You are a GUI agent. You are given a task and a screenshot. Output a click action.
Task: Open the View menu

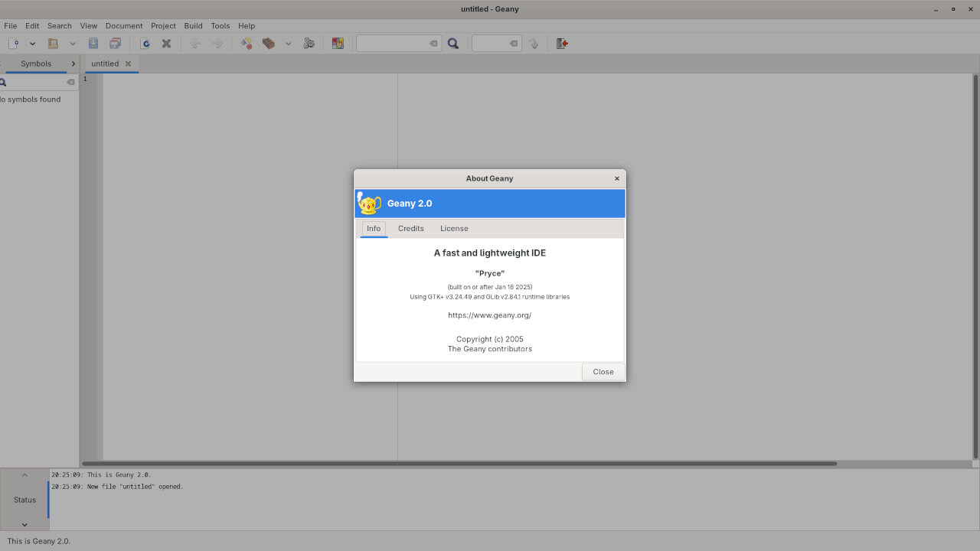click(x=89, y=26)
